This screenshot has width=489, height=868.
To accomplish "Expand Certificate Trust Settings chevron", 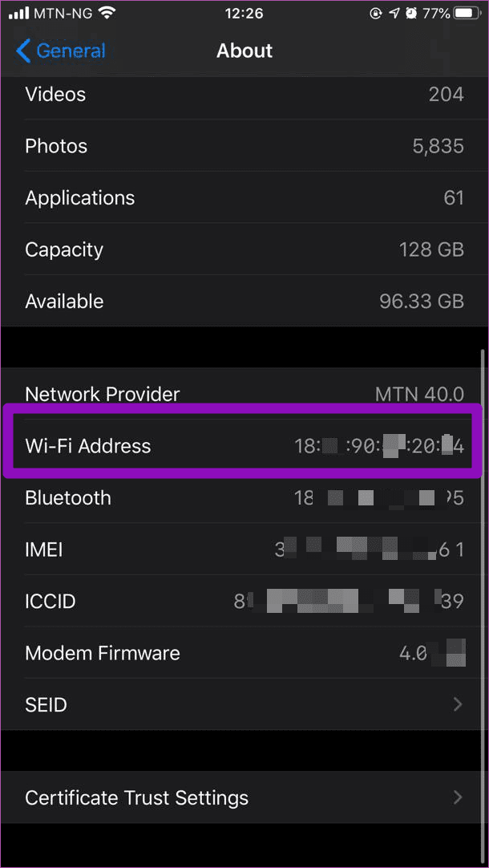I will point(458,797).
